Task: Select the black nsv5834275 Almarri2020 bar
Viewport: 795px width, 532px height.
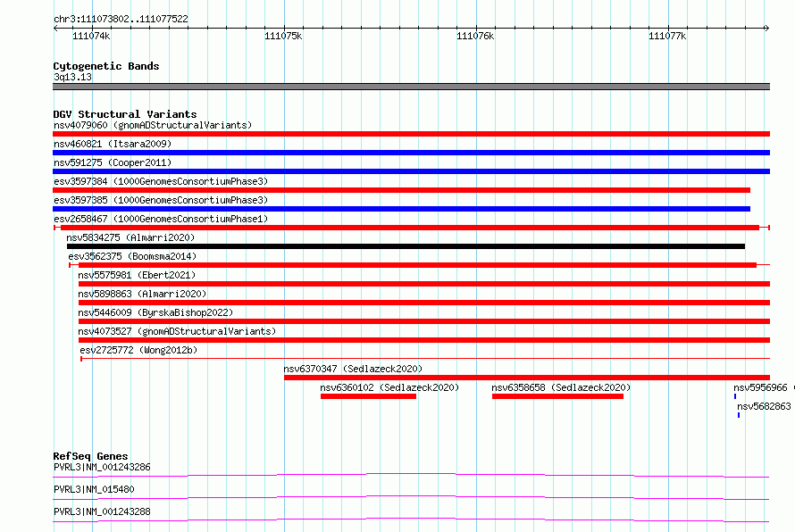Action: pyautogui.click(x=406, y=246)
